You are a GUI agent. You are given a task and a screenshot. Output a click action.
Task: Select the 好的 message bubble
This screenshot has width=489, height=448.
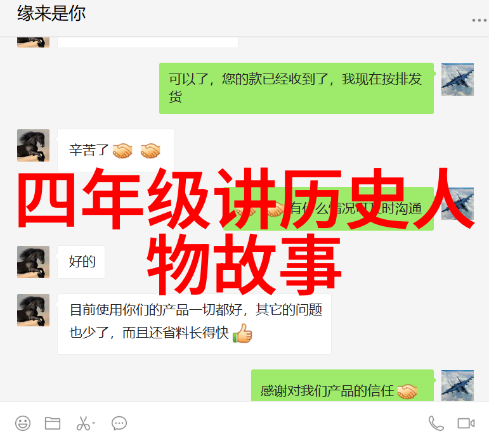click(x=81, y=262)
